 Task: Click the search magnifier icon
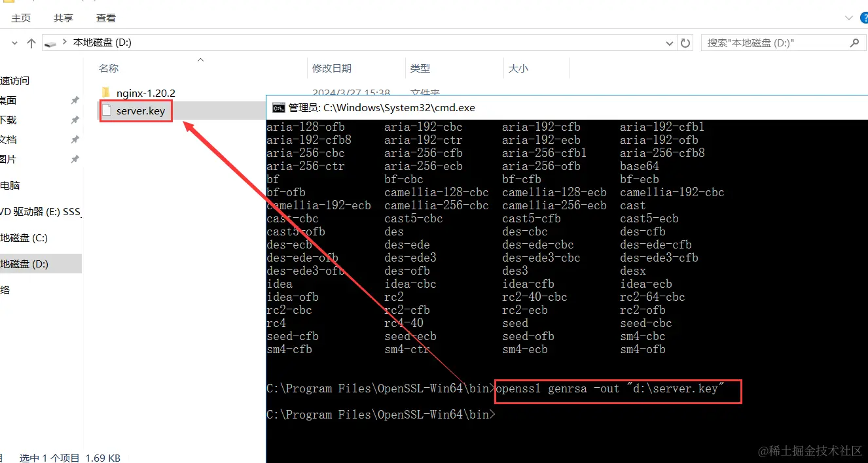click(x=854, y=43)
